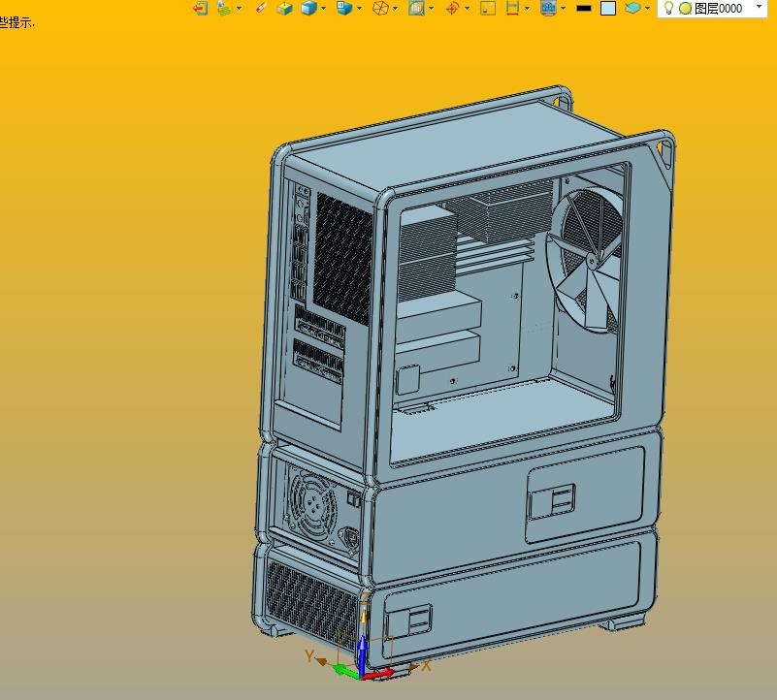Open the wireframe polyhedron dropdown arrow
777x700 pixels.
coord(396,9)
